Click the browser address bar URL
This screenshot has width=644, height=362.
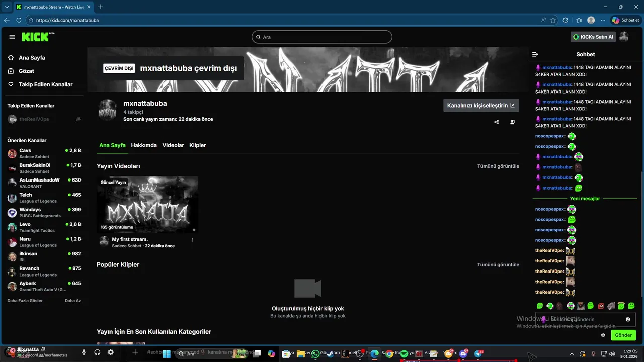point(67,20)
